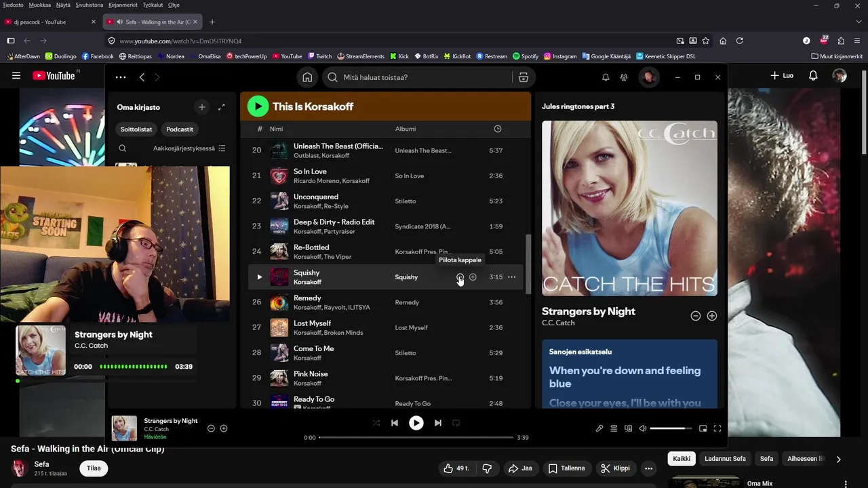Sort tracks by Nimi column header
The height and width of the screenshot is (488, 868).
277,129
